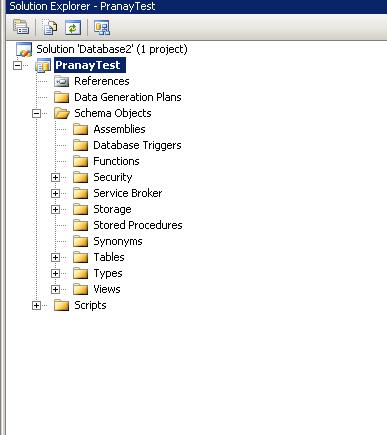Click the Data Generation Plans folder icon

point(61,97)
